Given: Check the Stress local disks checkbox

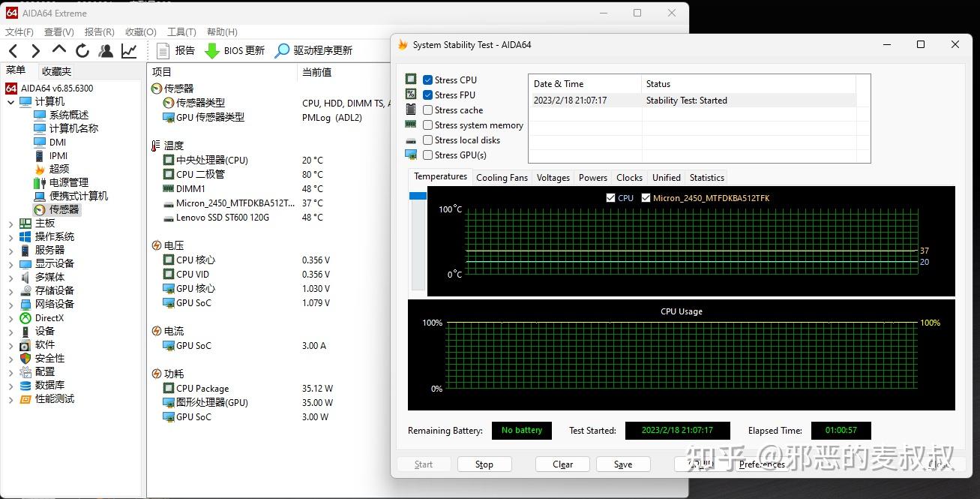Looking at the screenshot, I should coord(427,140).
